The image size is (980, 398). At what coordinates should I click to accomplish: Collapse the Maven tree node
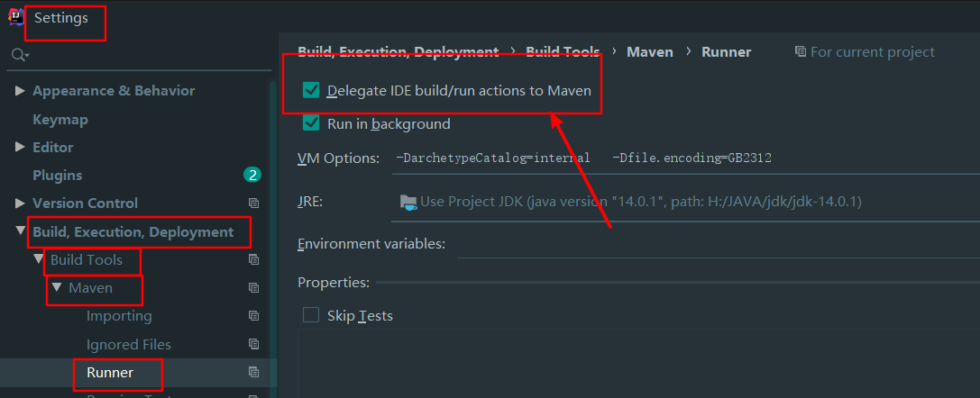tap(57, 288)
